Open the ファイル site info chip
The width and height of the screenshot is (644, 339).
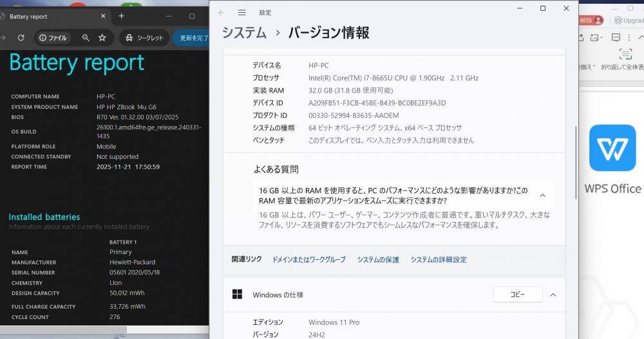[x=53, y=38]
